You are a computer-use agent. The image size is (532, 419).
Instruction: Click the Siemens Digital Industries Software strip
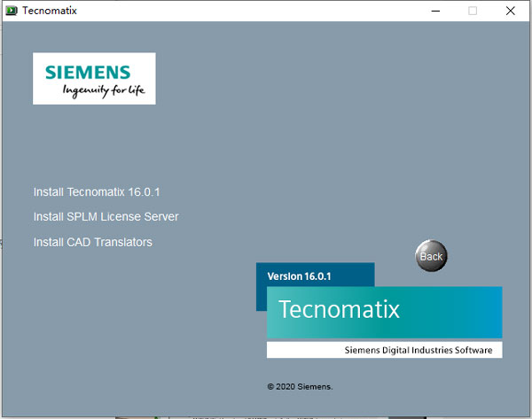[384, 350]
